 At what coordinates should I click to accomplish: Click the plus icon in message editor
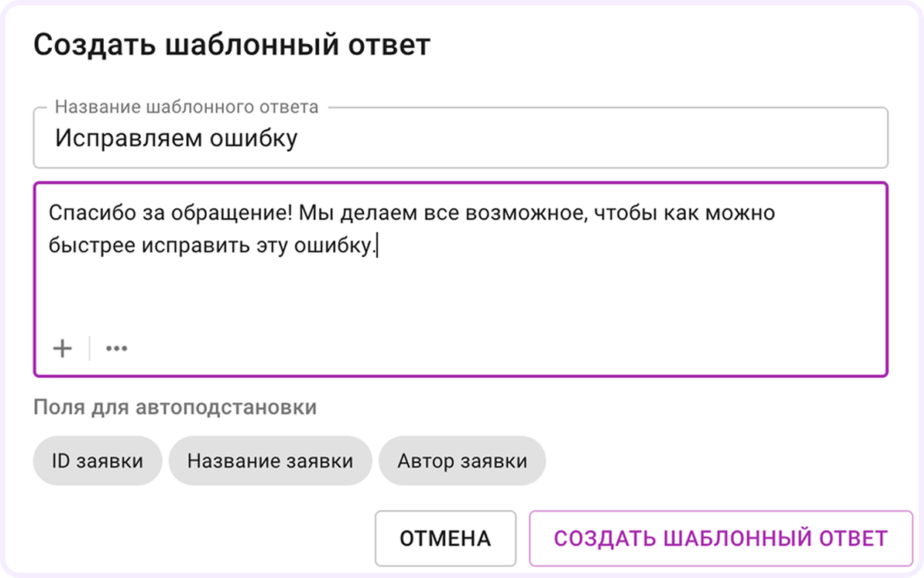[62, 348]
